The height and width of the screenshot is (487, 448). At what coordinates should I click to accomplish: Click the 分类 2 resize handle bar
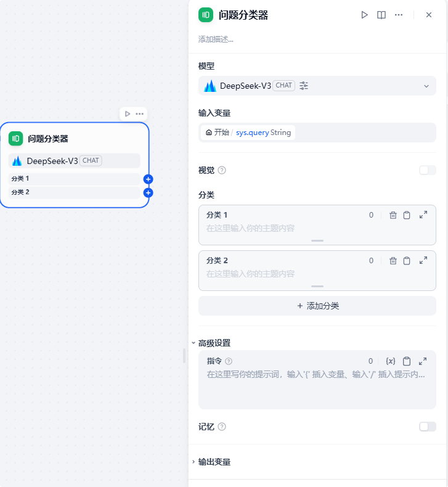317,287
